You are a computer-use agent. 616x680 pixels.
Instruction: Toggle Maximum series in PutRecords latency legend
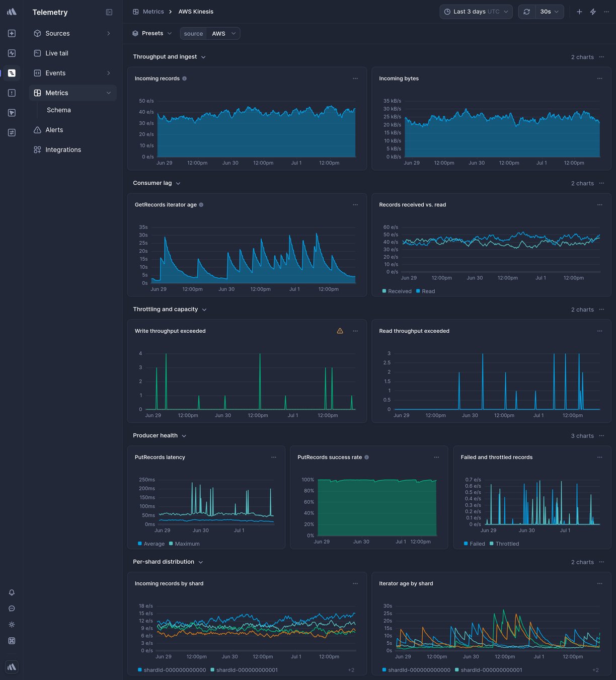coord(184,544)
